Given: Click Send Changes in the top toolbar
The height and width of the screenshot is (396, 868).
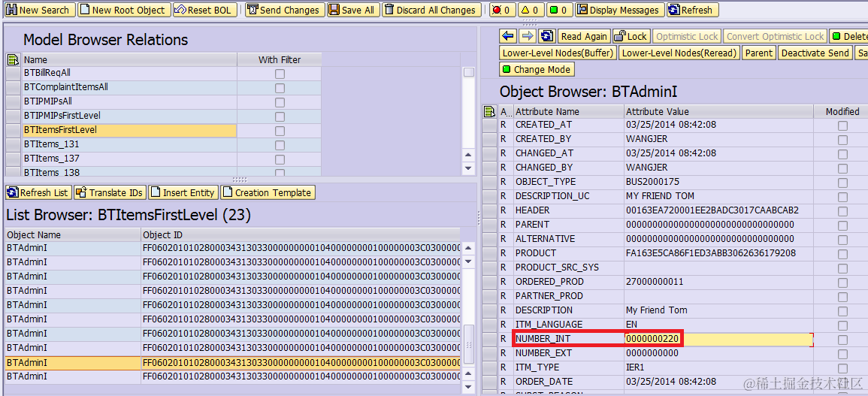Looking at the screenshot, I should pos(285,10).
